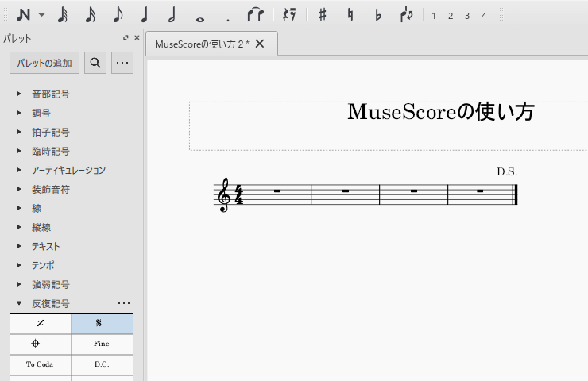Select the first measure rest
588x381 pixels.
tap(277, 190)
